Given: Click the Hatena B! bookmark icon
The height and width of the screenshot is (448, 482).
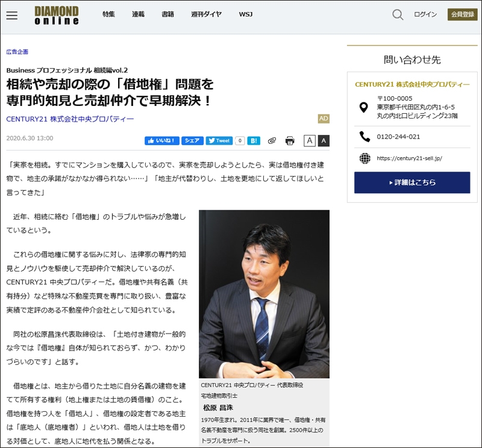Looking at the screenshot, I should pyautogui.click(x=254, y=141).
